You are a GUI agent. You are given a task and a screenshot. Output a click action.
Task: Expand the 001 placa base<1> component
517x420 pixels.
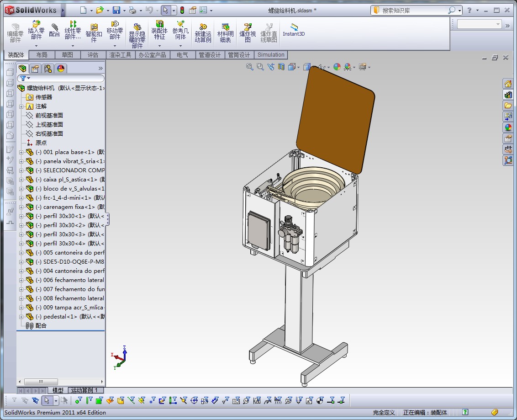tap(21, 152)
